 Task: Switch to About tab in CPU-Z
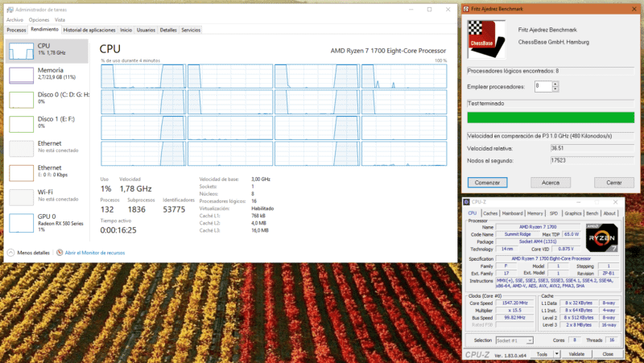click(x=609, y=213)
